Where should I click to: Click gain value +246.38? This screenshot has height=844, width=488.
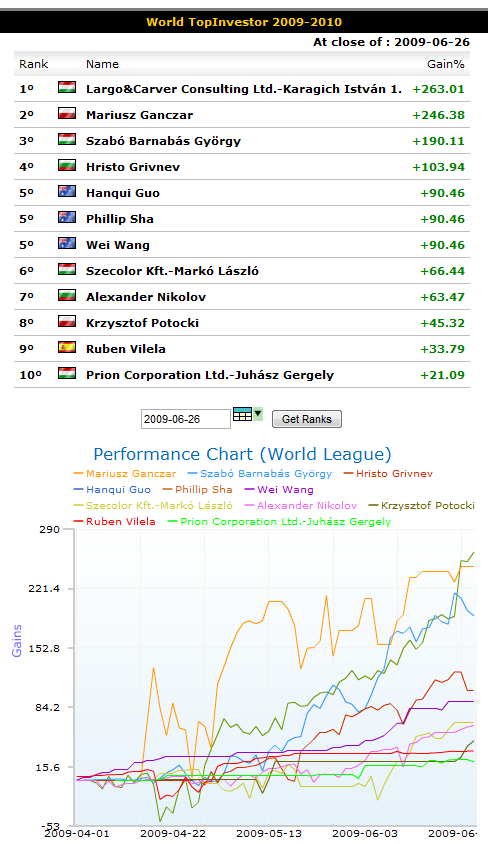pos(438,115)
